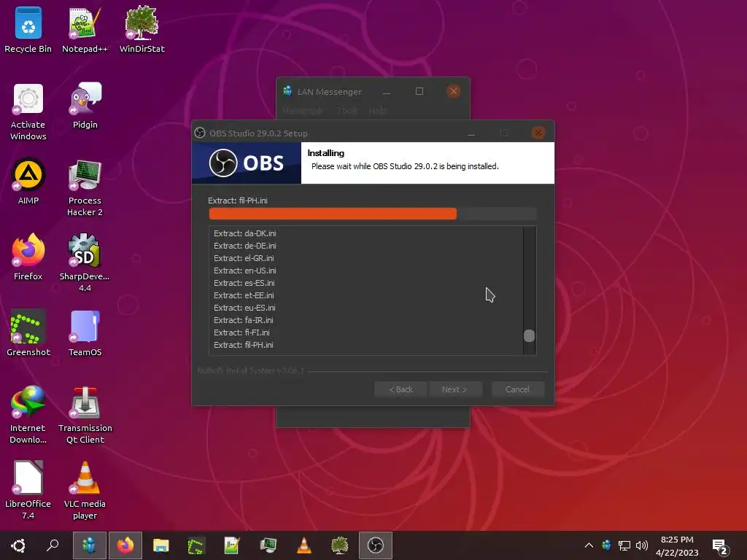Open Help menu in LAN Messenger window
Screen dimensions: 747x560
[377, 111]
